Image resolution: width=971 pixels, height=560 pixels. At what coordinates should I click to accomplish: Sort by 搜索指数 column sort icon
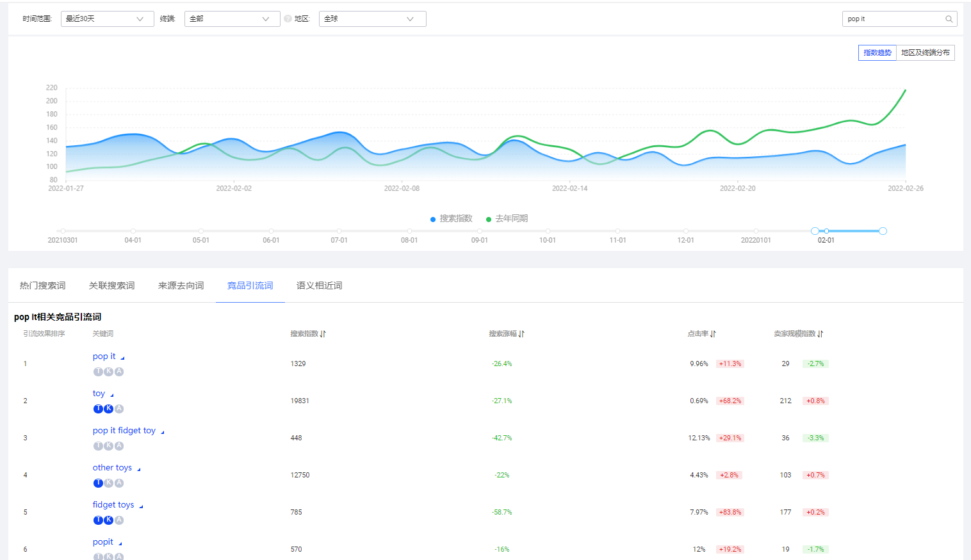pos(323,334)
